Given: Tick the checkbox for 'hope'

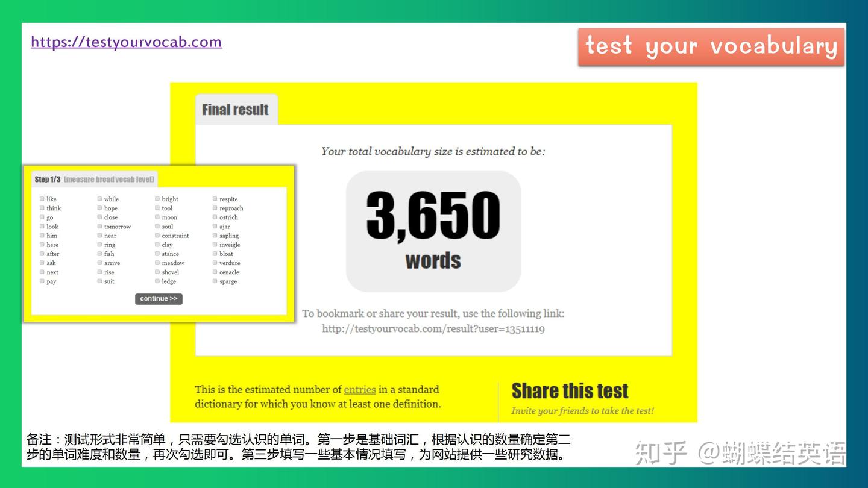Looking at the screenshot, I should pos(99,208).
